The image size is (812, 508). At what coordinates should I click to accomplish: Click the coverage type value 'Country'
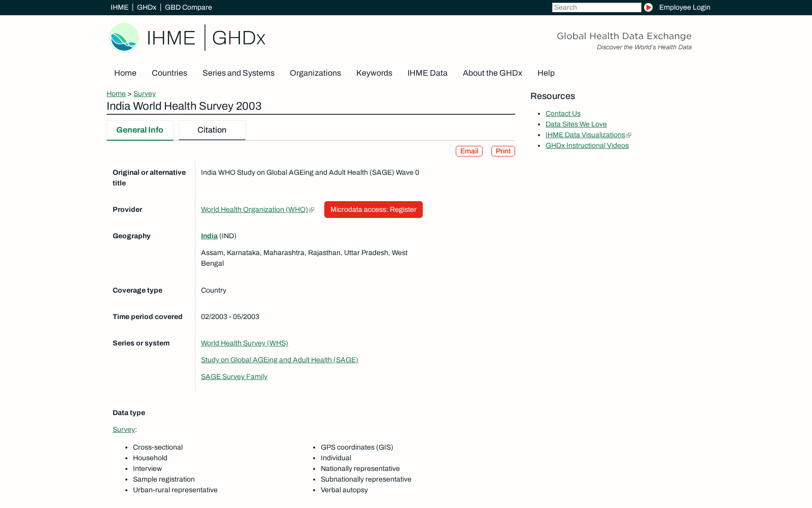tap(214, 290)
